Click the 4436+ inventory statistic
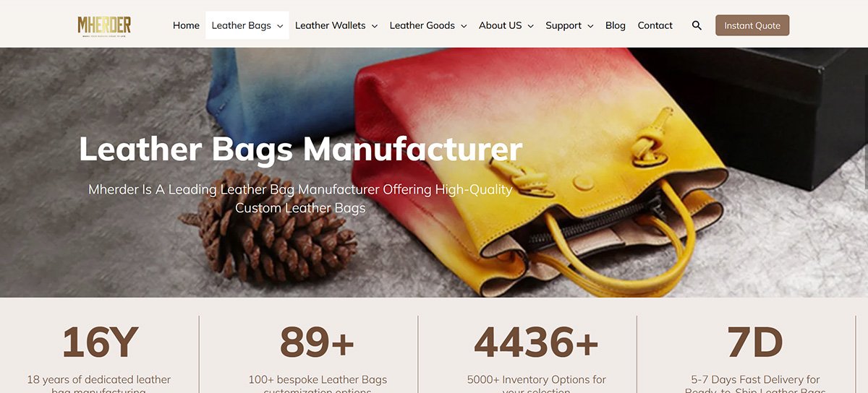The image size is (868, 393). 537,342
